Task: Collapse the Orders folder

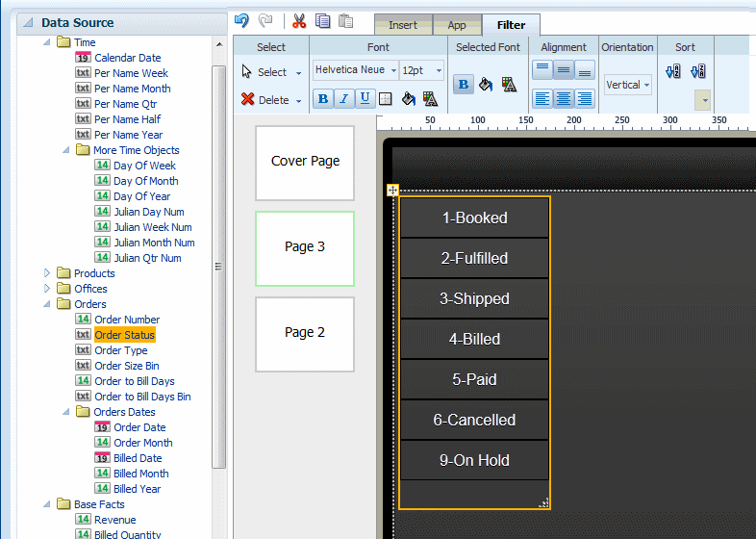Action: 47,304
